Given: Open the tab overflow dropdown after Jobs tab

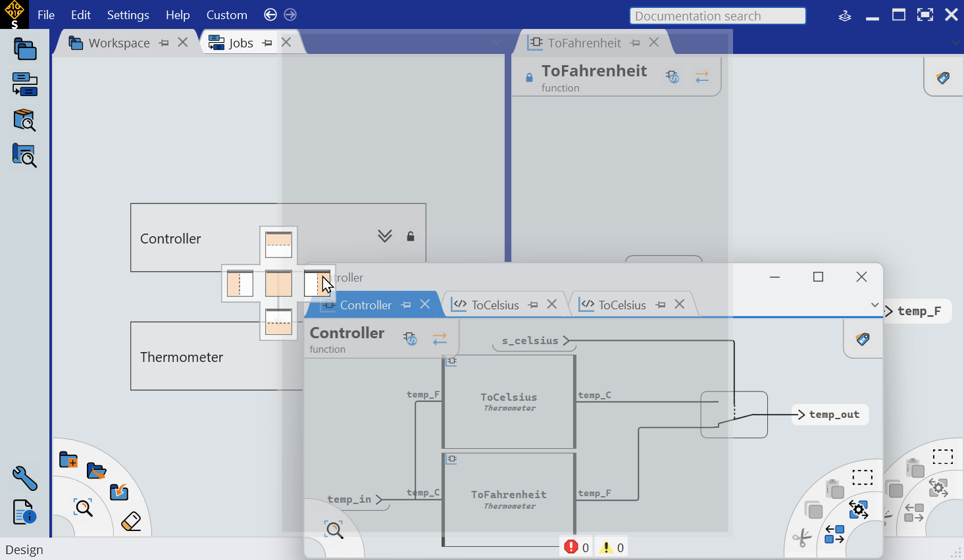Looking at the screenshot, I should (x=497, y=43).
